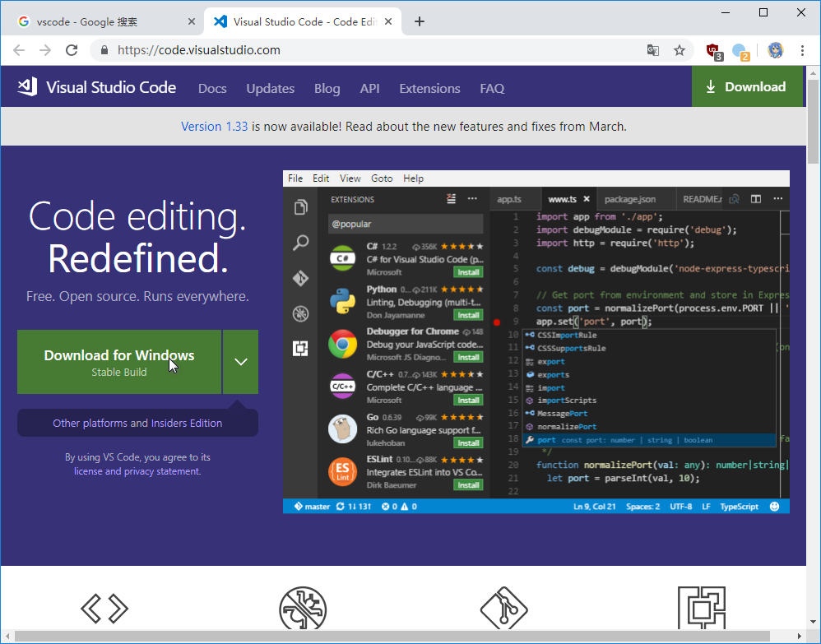Click the scroll down arrow on vertical scrollbar
This screenshot has width=821, height=644.
pos(813,623)
